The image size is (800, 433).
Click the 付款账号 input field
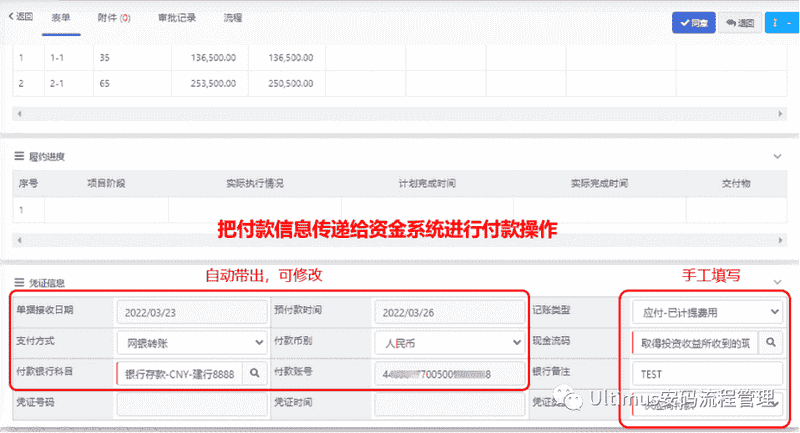(x=449, y=374)
